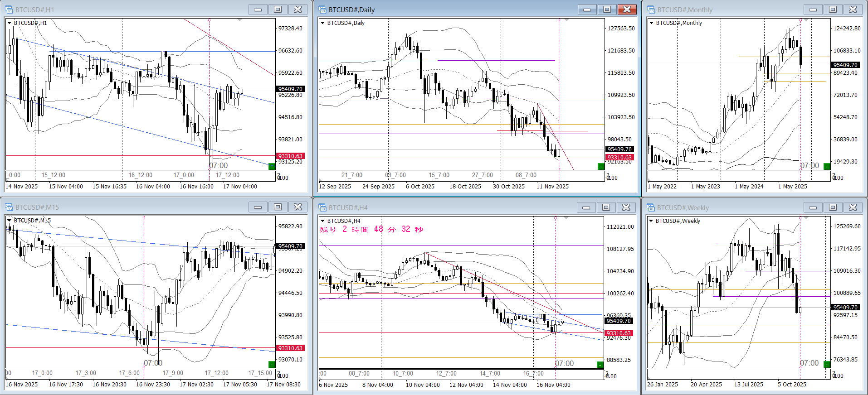
Task: Maximize the BTCUSD#,H4 chart window
Action: tap(606, 207)
